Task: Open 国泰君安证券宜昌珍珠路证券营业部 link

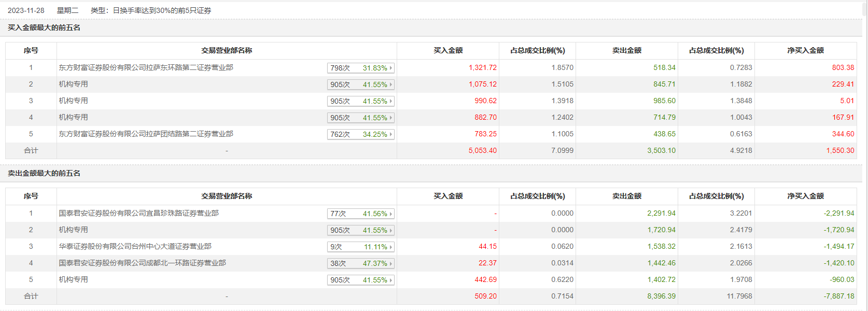Action: tap(138, 213)
